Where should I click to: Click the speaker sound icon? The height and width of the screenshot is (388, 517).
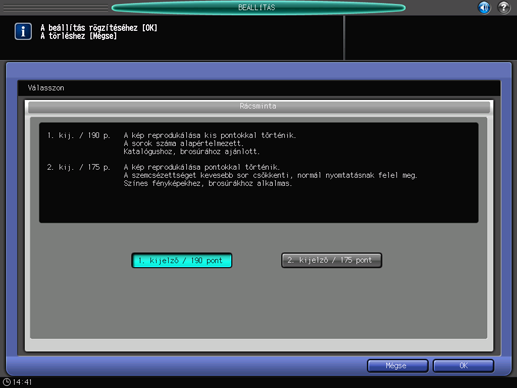pyautogui.click(x=484, y=7)
